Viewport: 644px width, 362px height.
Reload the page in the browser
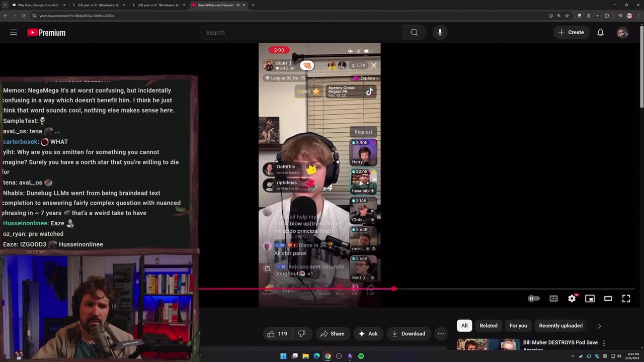(x=24, y=16)
